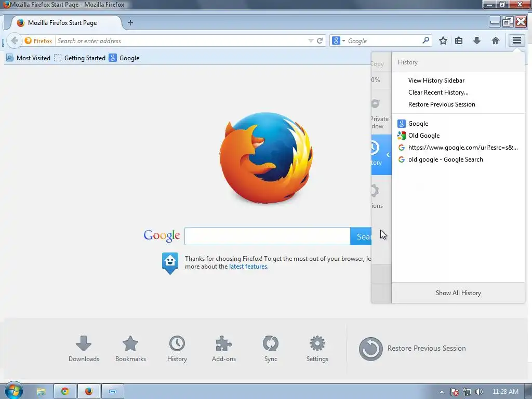Open the Settings gear icon at page bottom
Screen dimensions: 532x399
(317, 349)
